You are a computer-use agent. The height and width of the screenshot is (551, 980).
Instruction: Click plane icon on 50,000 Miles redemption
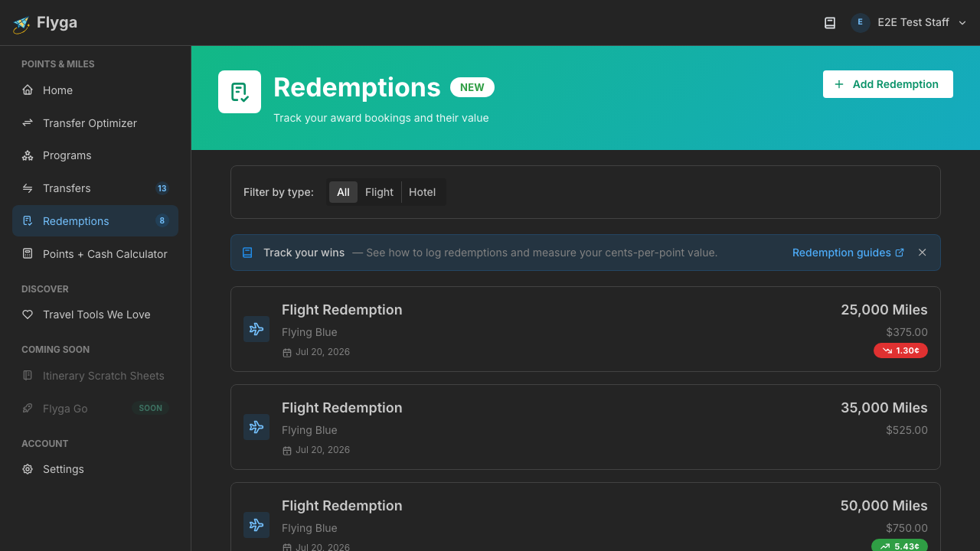coord(256,525)
